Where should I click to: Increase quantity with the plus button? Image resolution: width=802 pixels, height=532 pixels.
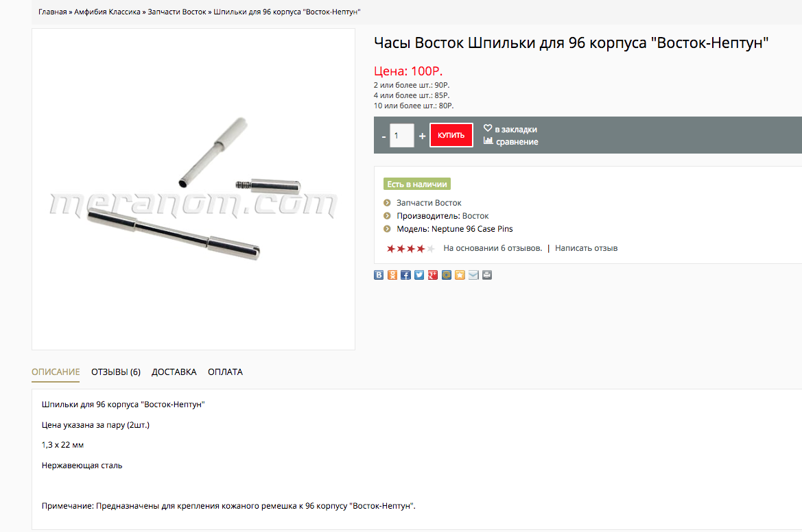[422, 136]
